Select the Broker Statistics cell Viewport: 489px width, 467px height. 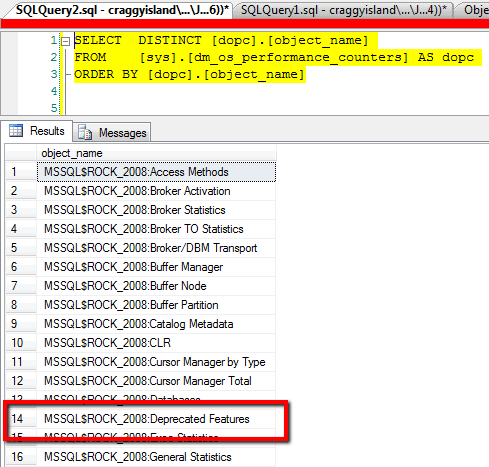coord(156,210)
